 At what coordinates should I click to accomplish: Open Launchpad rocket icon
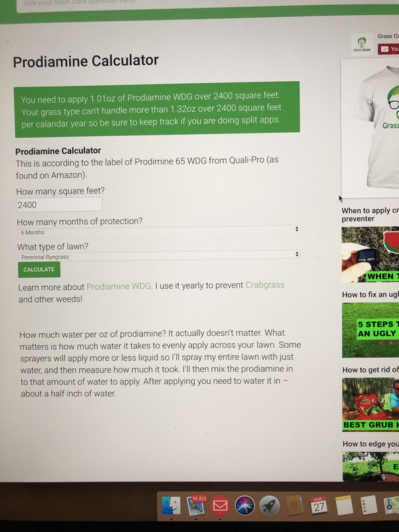pos(269,506)
